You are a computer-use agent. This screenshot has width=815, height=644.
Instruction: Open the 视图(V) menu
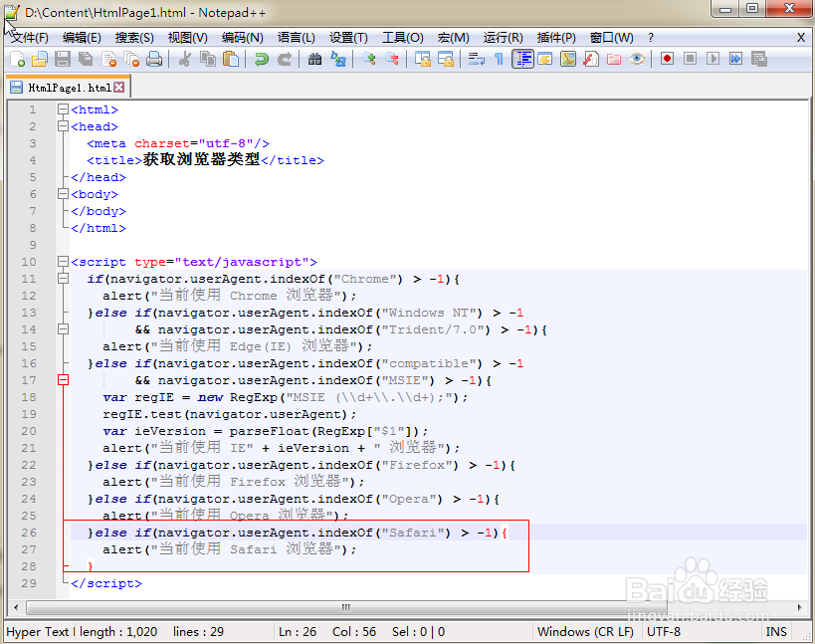[188, 38]
